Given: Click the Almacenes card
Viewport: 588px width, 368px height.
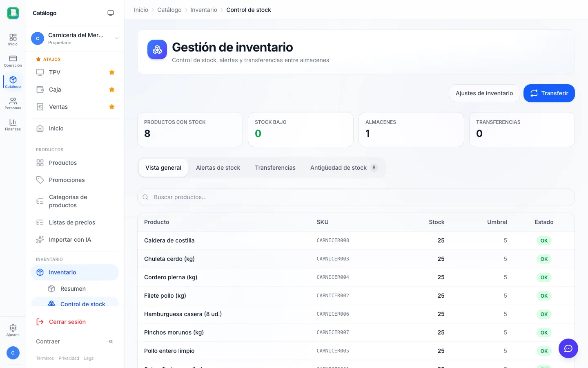Looking at the screenshot, I should [x=411, y=130].
